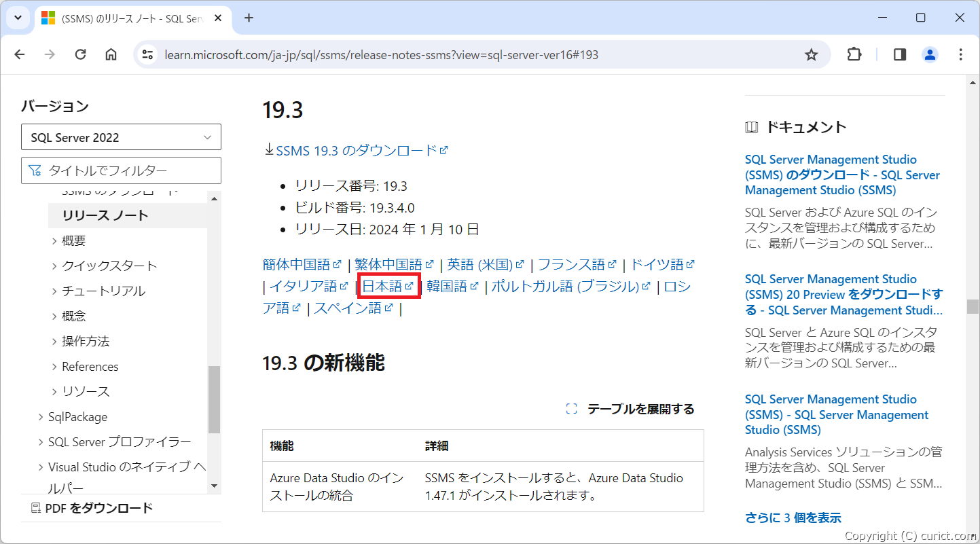The height and width of the screenshot is (544, 980).
Task: Go back to the previous page
Action: [19, 55]
